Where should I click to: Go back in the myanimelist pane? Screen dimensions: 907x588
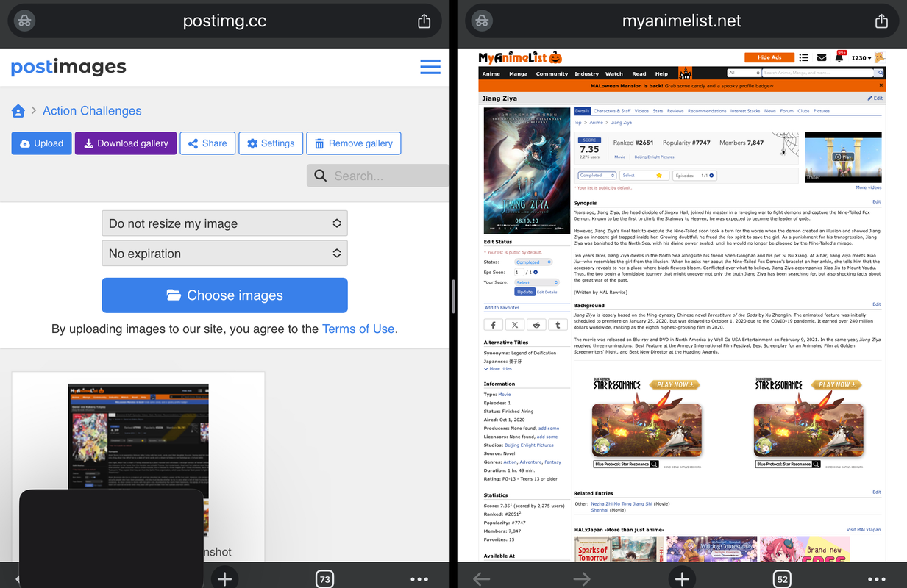click(x=481, y=579)
